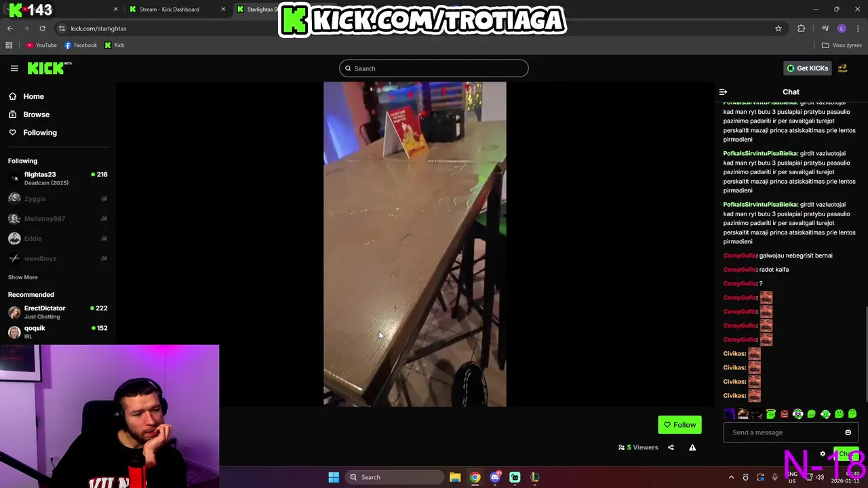This screenshot has height=488, width=868.
Task: Open League of Legends taskbar icon
Action: pos(534,477)
